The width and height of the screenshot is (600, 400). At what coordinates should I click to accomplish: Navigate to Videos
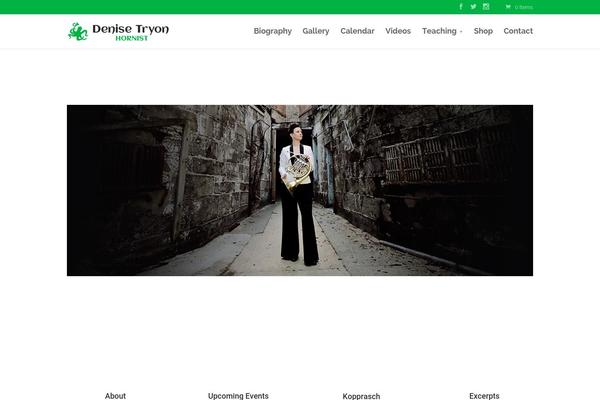point(398,31)
